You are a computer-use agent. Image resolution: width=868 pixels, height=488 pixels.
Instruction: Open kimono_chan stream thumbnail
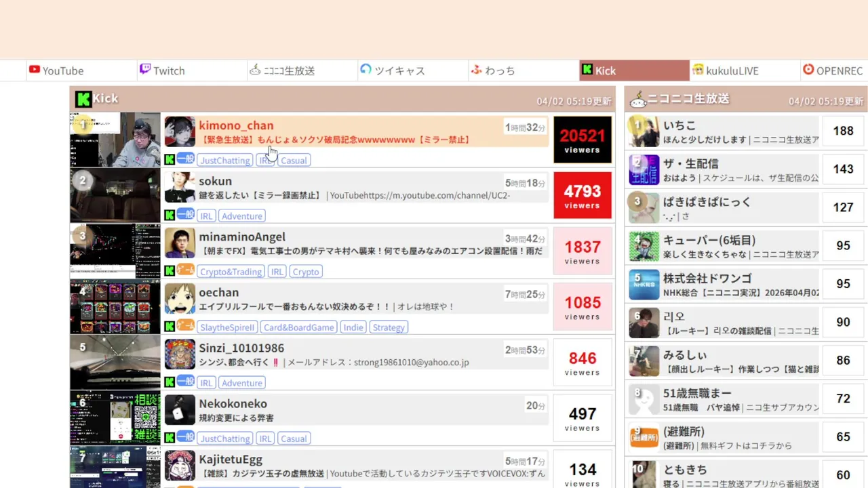(115, 140)
